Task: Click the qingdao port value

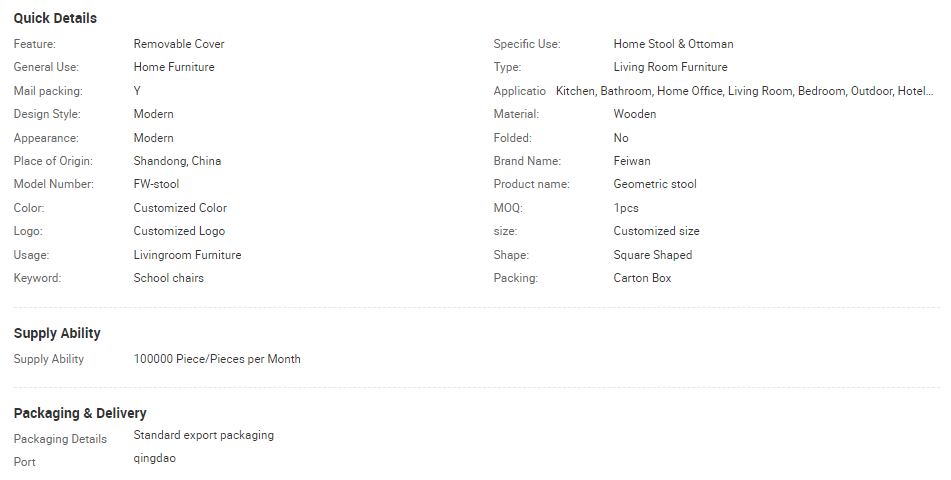Action: [x=155, y=458]
